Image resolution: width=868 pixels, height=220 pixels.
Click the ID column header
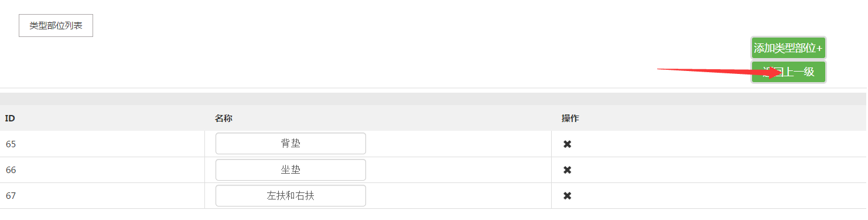(x=10, y=119)
